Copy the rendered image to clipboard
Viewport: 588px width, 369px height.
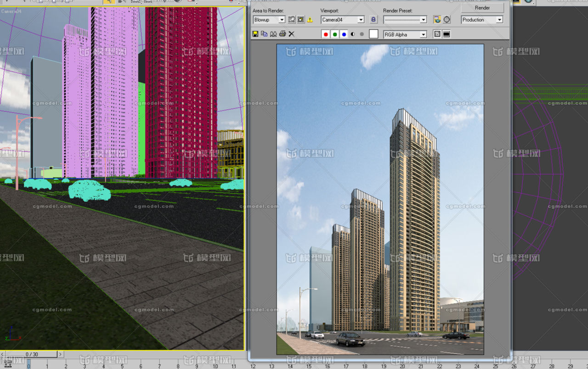click(x=264, y=34)
